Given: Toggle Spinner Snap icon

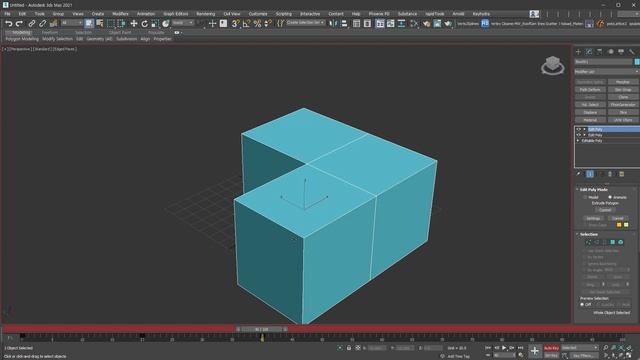Looking at the screenshot, I should (x=268, y=24).
